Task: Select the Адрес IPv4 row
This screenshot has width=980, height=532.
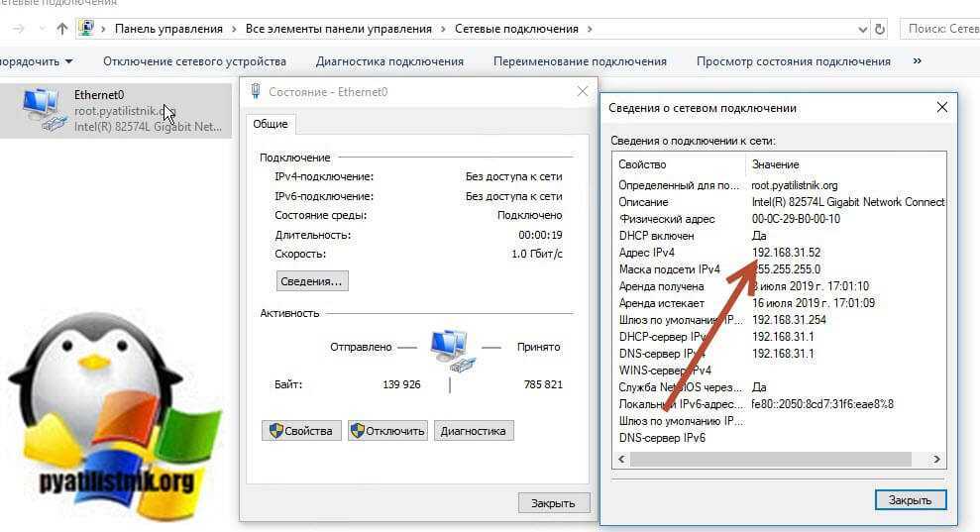Action: click(780, 253)
